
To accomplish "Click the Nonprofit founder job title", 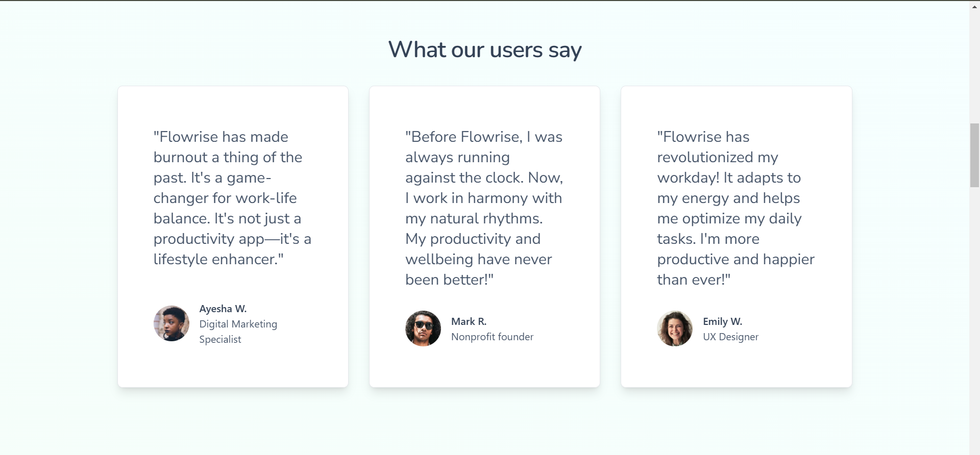I will coord(492,337).
